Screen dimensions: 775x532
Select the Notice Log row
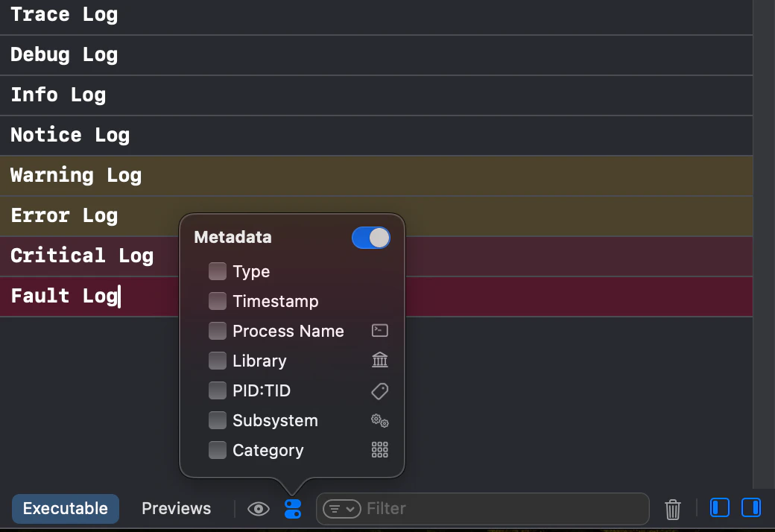(x=376, y=136)
